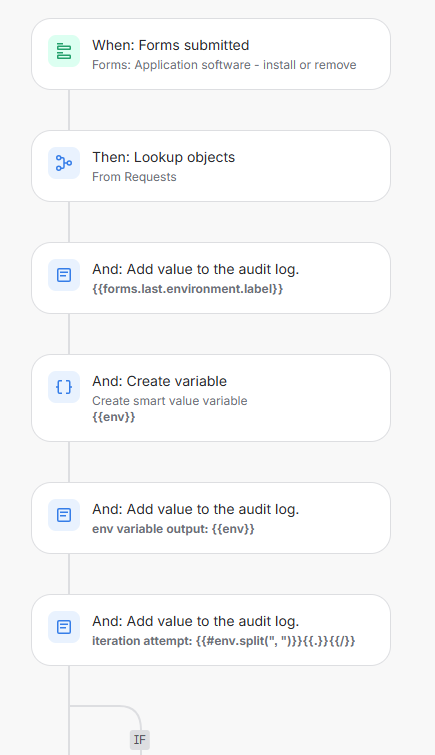This screenshot has width=435, height=755.
Task: Expand the IF condition branch badge
Action: (140, 740)
